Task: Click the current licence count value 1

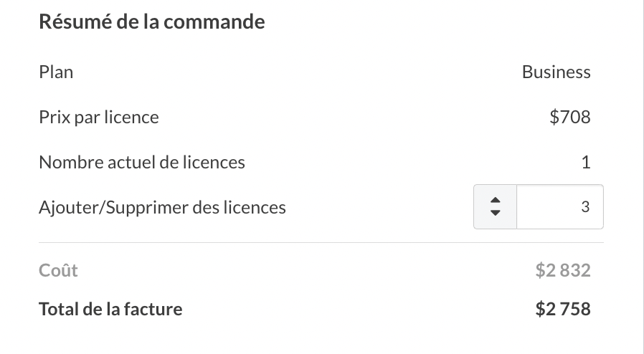Action: pyautogui.click(x=586, y=163)
